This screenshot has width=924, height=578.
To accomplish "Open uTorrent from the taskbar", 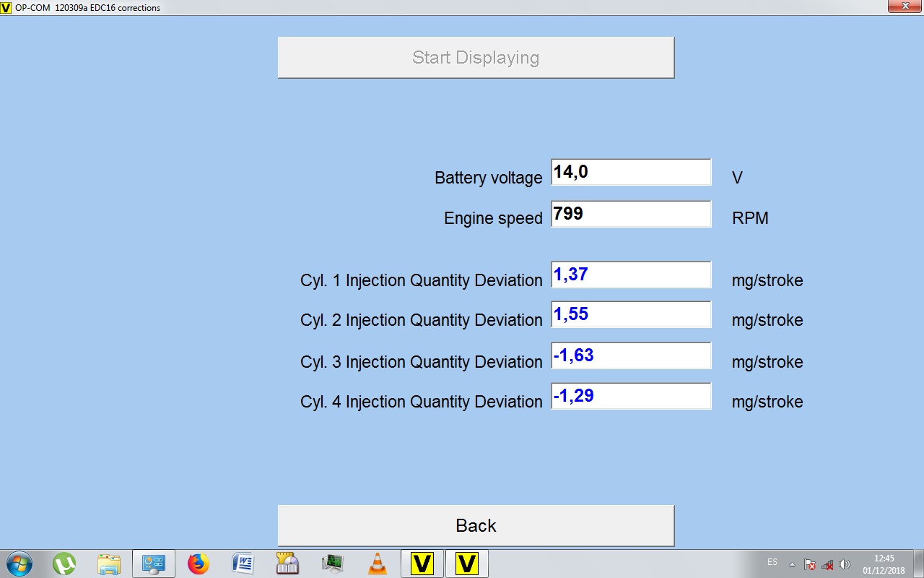I will coord(64,564).
